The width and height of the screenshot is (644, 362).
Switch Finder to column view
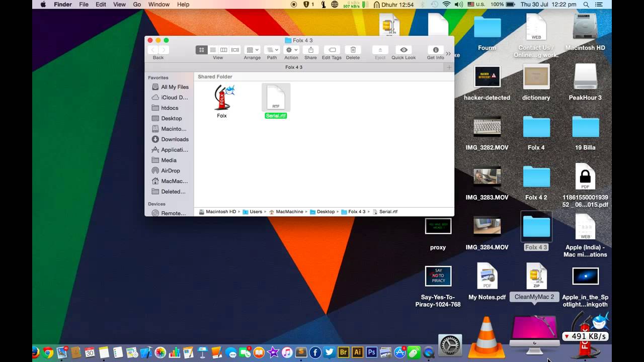[224, 50]
